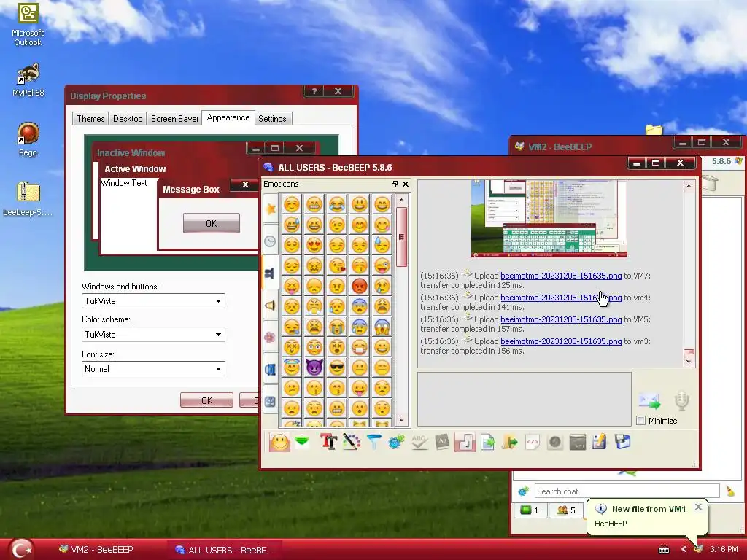747x560 pixels.
Task: Dismiss the New file from VM1 notification
Action: click(698, 507)
